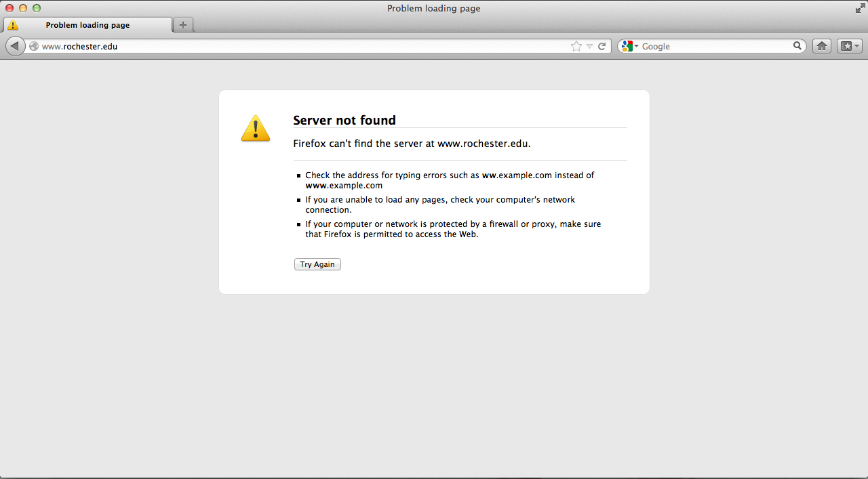Select the "Problem loading page" tab
The height and width of the screenshot is (479, 868).
pos(87,25)
